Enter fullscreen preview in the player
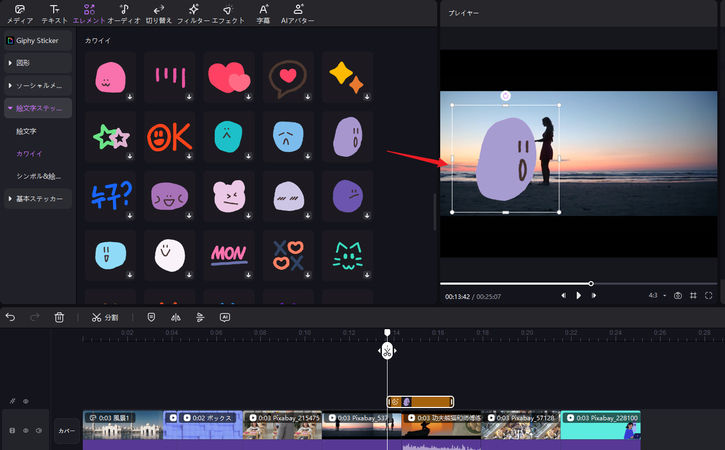 708,296
